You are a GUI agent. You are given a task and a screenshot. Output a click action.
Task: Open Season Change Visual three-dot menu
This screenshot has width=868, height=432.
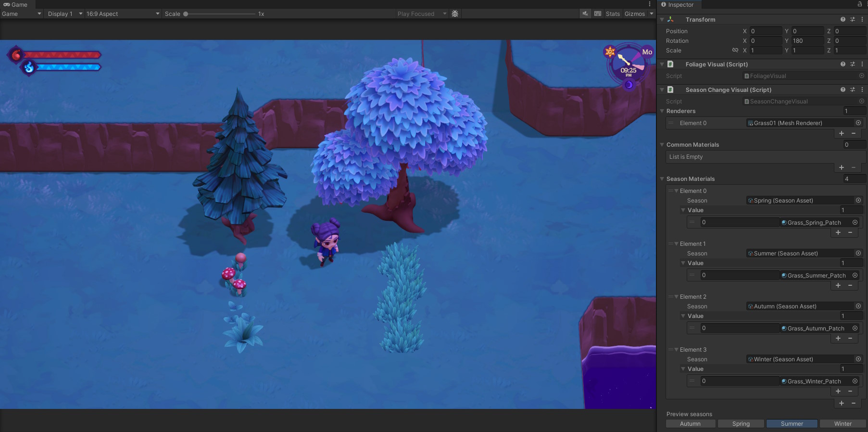862,89
